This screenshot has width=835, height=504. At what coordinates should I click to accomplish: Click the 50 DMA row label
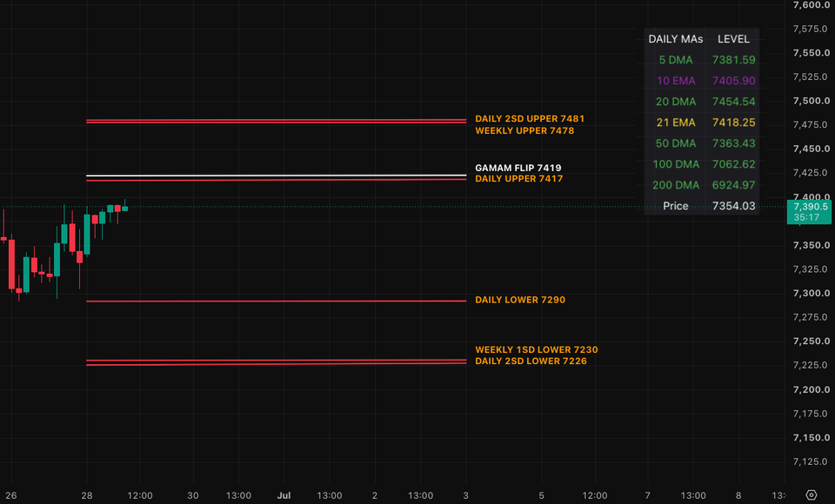[675, 143]
